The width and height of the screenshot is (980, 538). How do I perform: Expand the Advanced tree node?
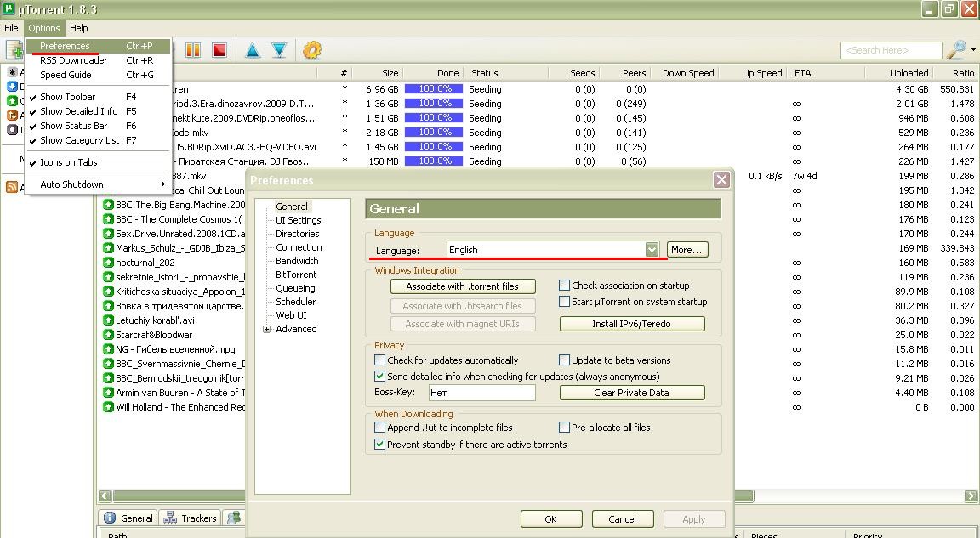pyautogui.click(x=267, y=330)
